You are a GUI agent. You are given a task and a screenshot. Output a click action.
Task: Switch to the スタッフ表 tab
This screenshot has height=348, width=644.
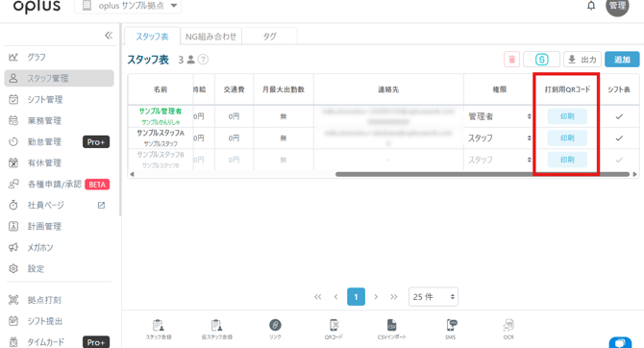pyautogui.click(x=153, y=37)
